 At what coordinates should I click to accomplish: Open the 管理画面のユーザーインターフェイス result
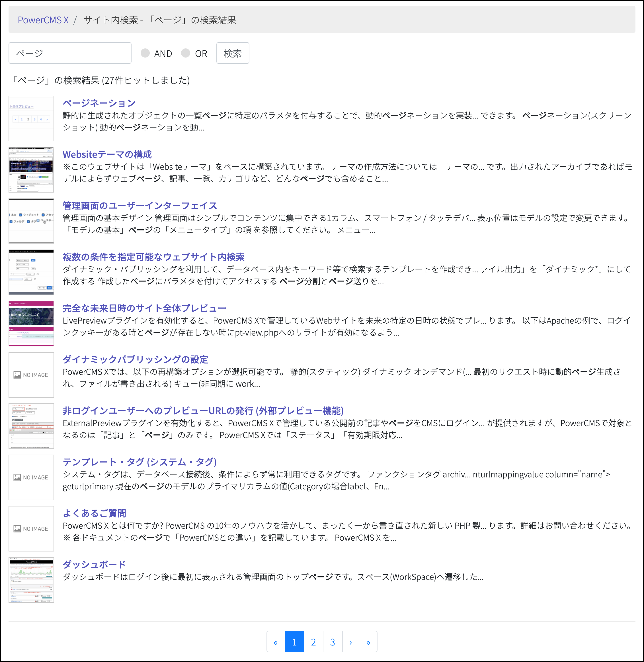coord(139,205)
